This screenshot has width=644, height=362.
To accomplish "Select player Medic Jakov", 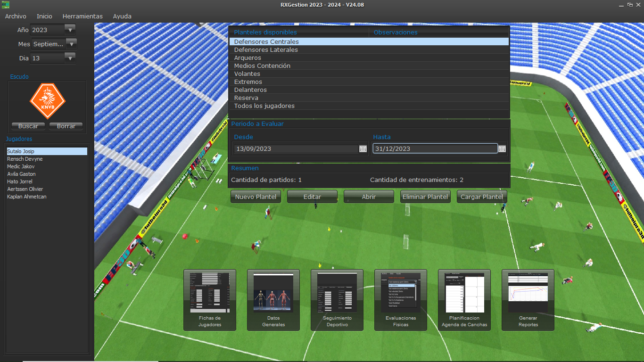I will (x=47, y=166).
